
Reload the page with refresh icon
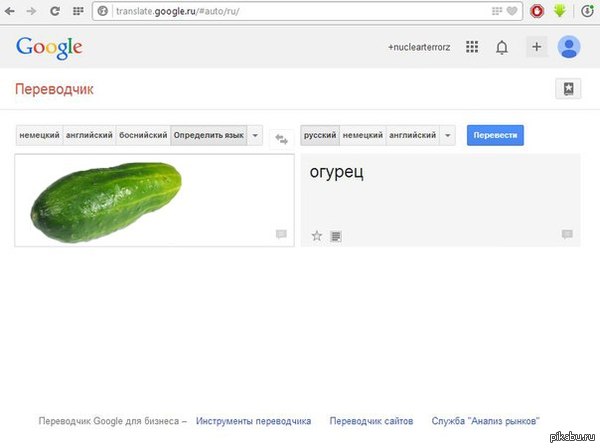coord(55,11)
